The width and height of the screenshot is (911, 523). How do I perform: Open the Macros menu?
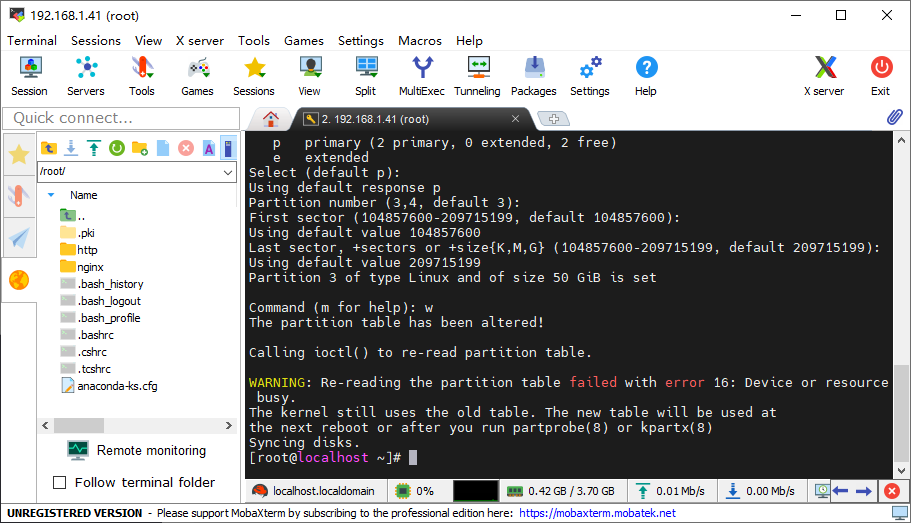click(420, 41)
